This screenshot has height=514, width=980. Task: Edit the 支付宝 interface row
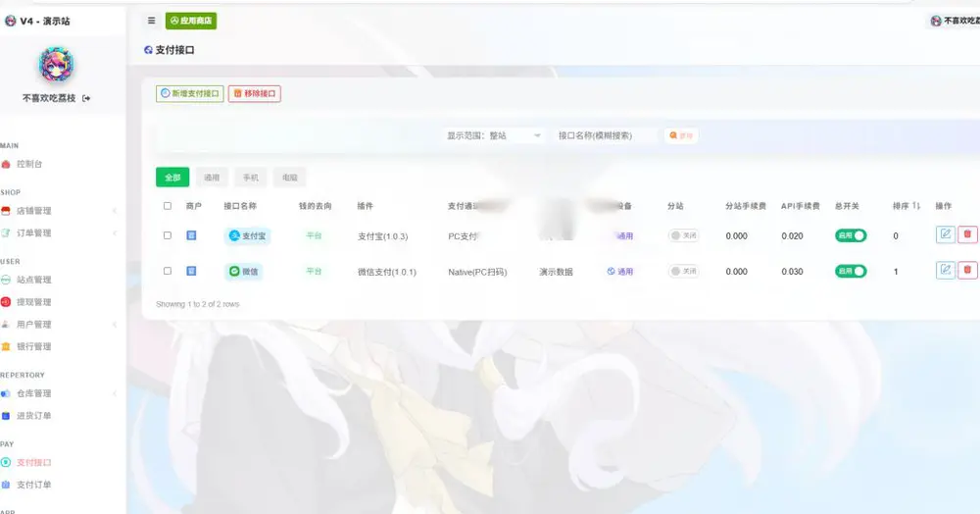pos(946,234)
